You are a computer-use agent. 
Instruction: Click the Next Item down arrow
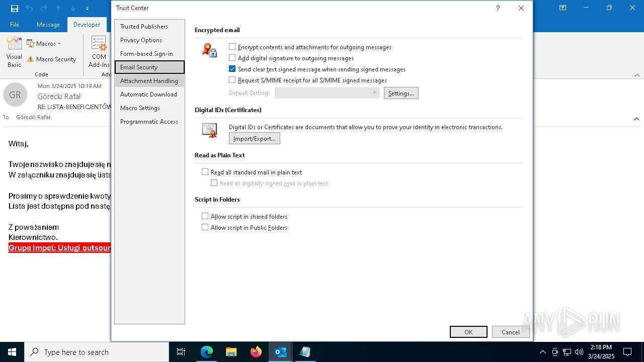tap(73, 8)
